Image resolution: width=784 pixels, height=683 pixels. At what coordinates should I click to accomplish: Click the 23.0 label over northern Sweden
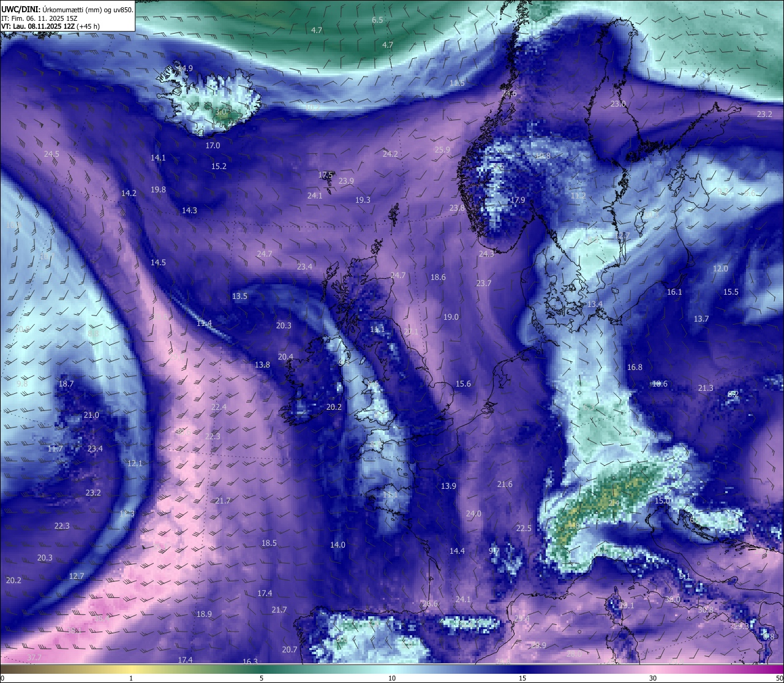pyautogui.click(x=618, y=104)
